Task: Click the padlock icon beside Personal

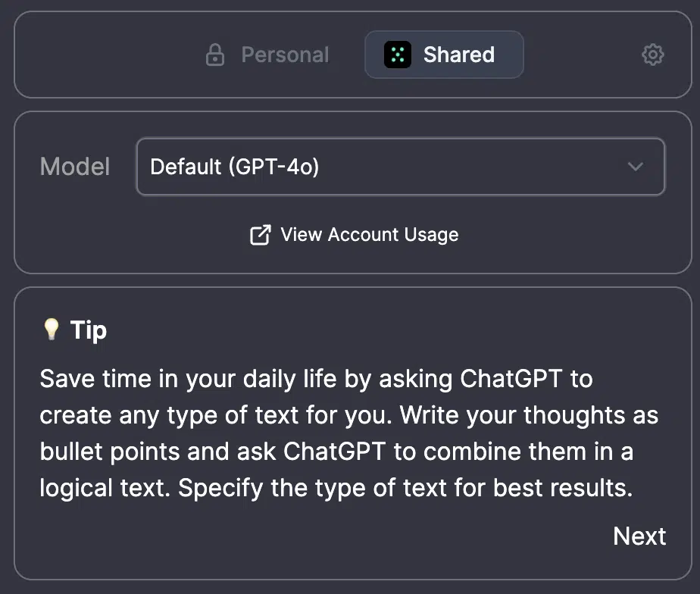Action: (215, 55)
